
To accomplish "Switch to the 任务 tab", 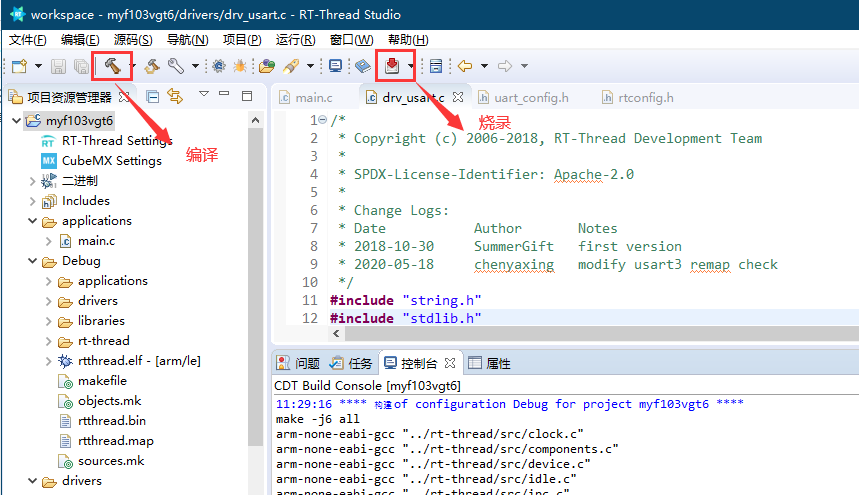I will pos(351,363).
